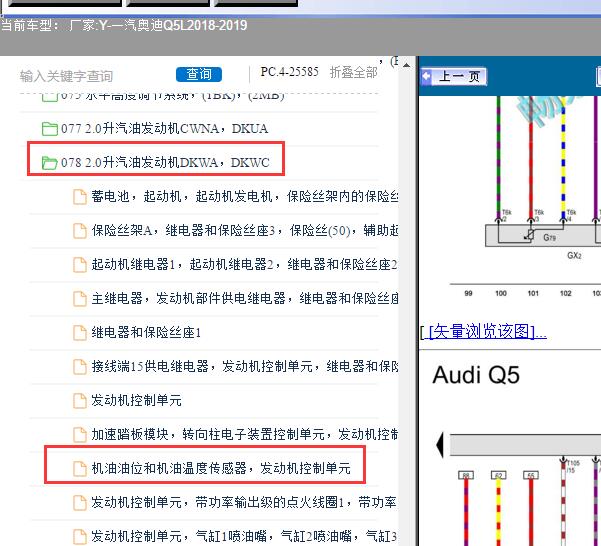Click document icon beside 接线端15供电继电器 row

(x=80, y=367)
